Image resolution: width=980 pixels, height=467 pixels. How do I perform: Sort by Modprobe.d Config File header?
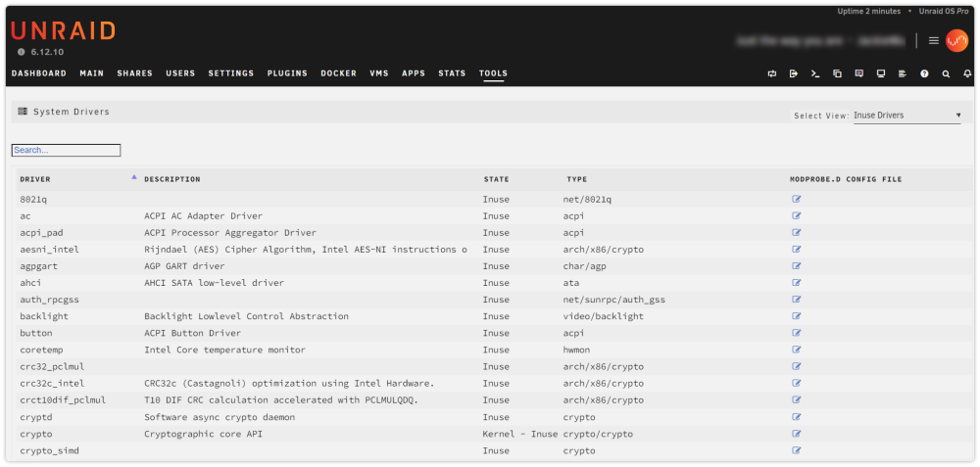point(846,179)
